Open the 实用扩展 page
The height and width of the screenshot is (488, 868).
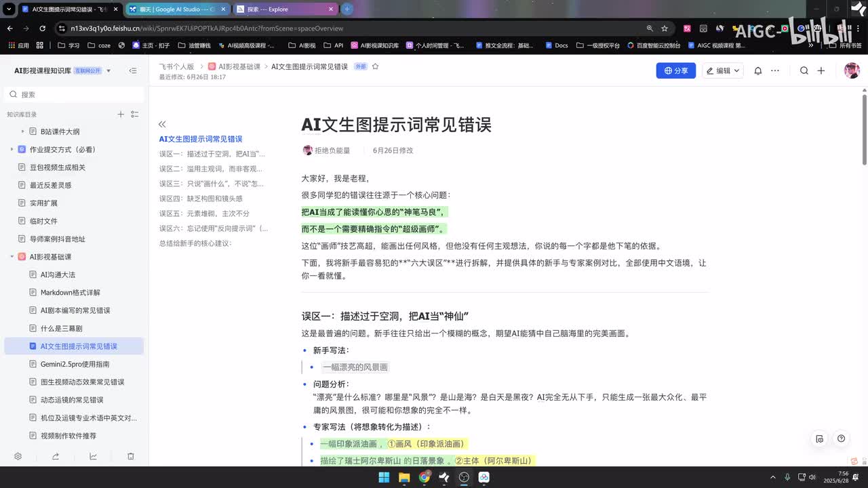[43, 203]
